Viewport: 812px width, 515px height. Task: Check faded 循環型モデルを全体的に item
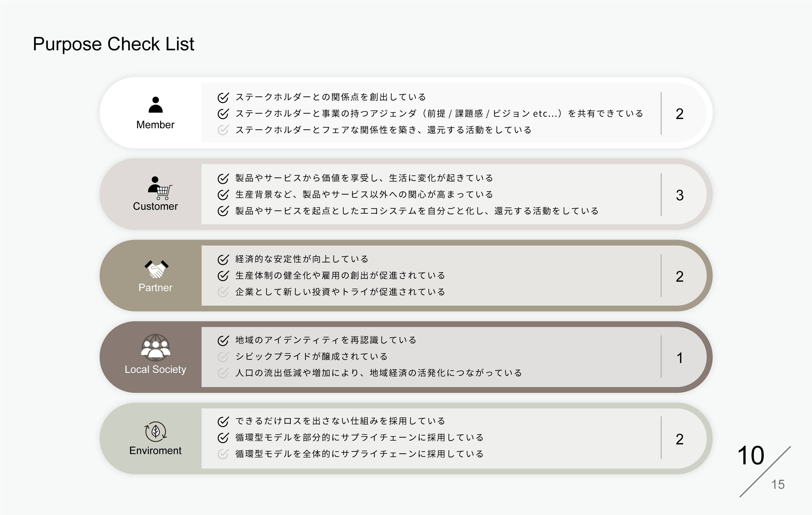click(x=223, y=454)
